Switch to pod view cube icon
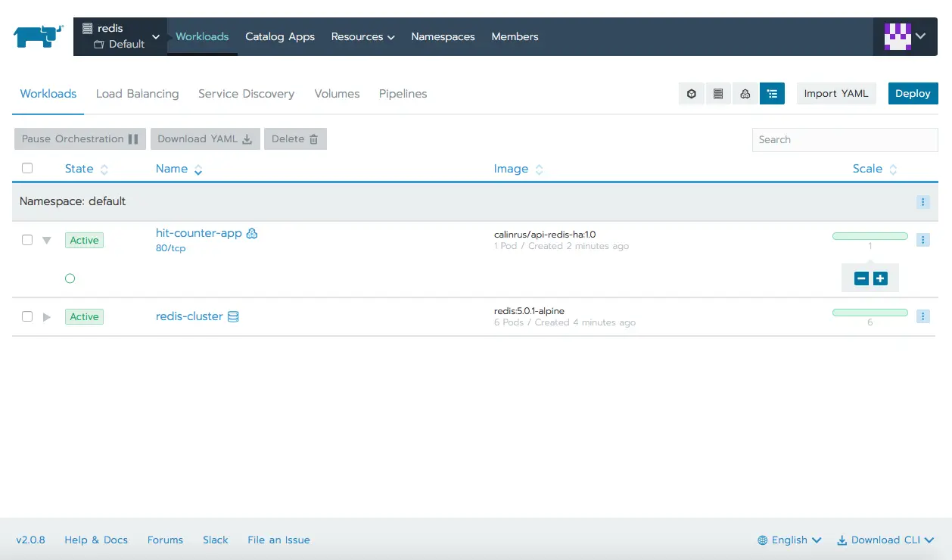Image resolution: width=952 pixels, height=560 pixels. click(692, 94)
